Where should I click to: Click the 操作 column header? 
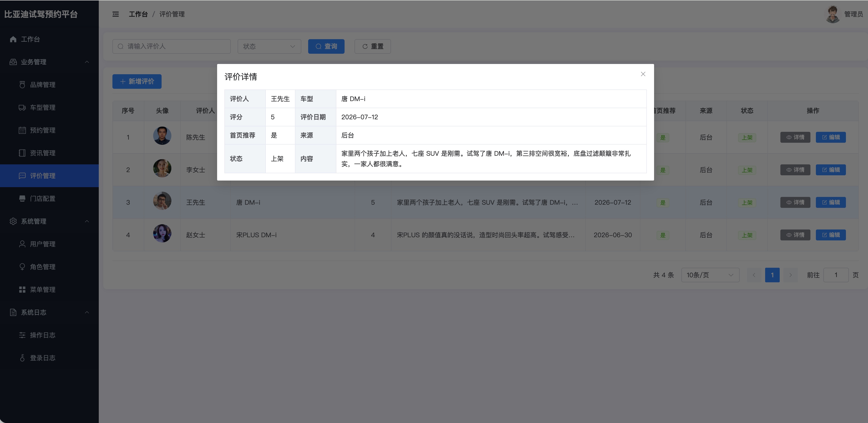coord(813,111)
